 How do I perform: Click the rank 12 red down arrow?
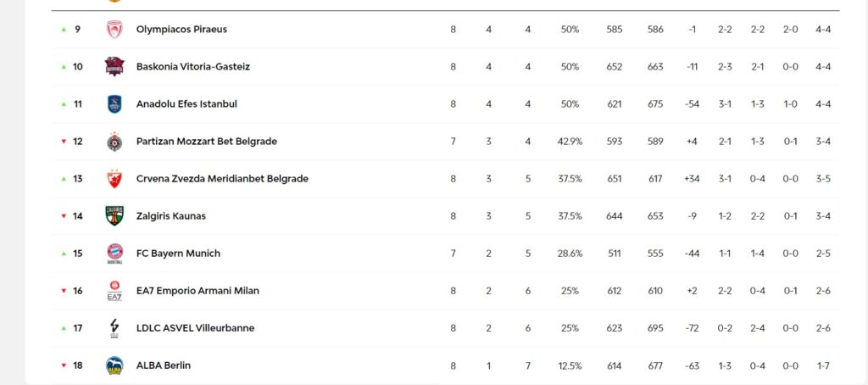tap(64, 142)
